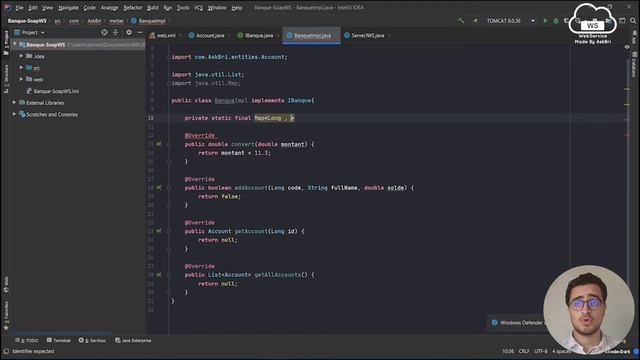640x360 pixels.
Task: Place cursor after Map<Long on line 10
Action: 281,118
